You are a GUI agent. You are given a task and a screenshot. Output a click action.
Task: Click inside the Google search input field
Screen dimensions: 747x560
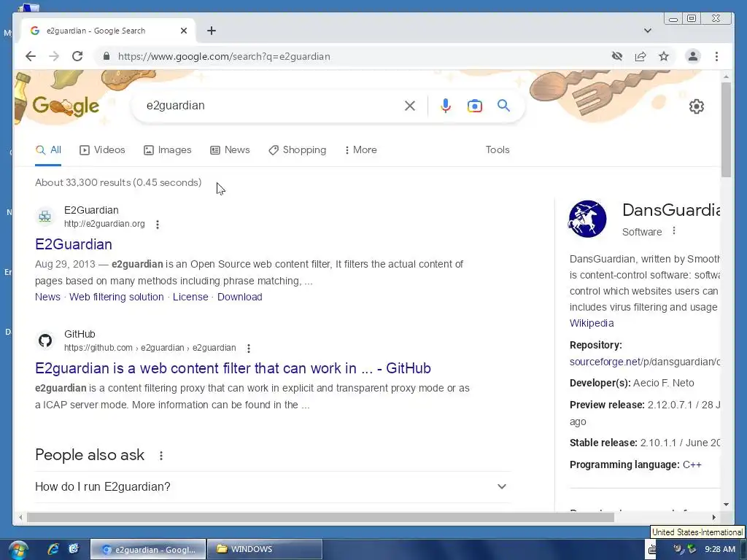[x=271, y=105]
